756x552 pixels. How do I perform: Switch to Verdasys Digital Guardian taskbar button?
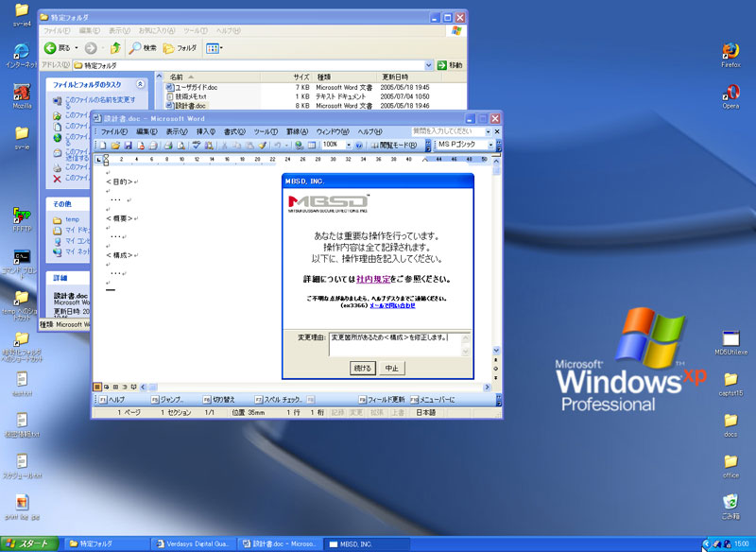point(195,544)
